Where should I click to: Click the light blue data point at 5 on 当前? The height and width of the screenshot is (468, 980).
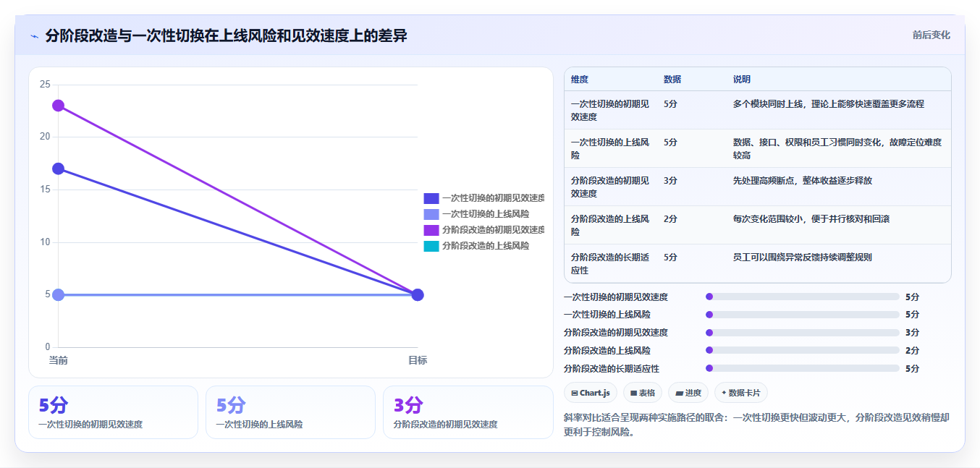tap(58, 294)
